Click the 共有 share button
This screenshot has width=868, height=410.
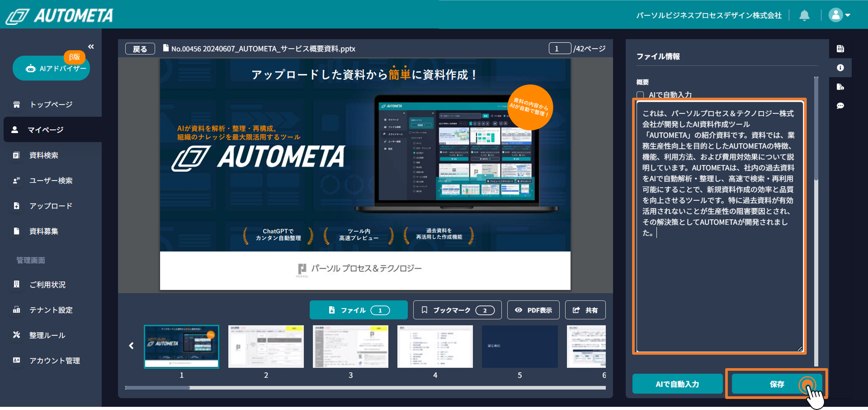tap(585, 310)
